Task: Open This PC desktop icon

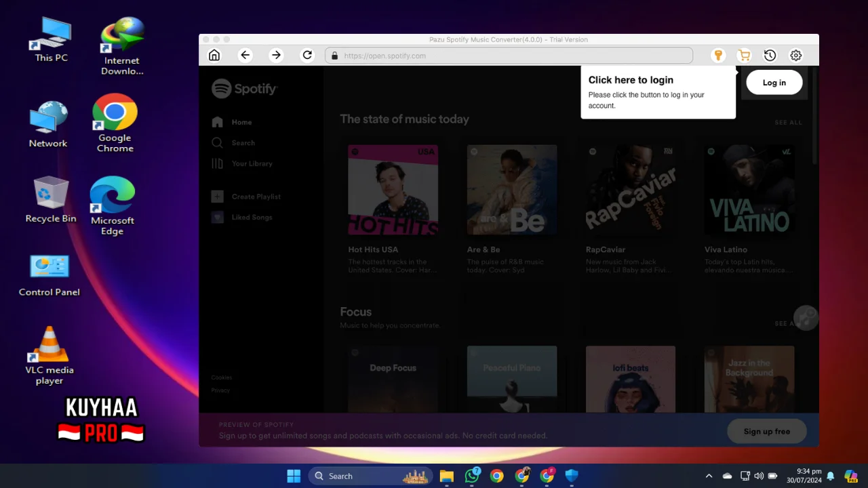Action: 52,39
